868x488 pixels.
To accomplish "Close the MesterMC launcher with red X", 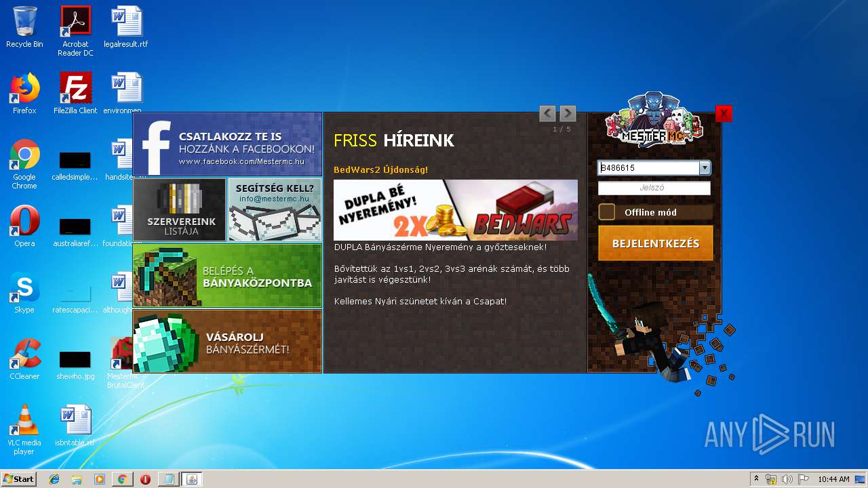I will point(724,113).
